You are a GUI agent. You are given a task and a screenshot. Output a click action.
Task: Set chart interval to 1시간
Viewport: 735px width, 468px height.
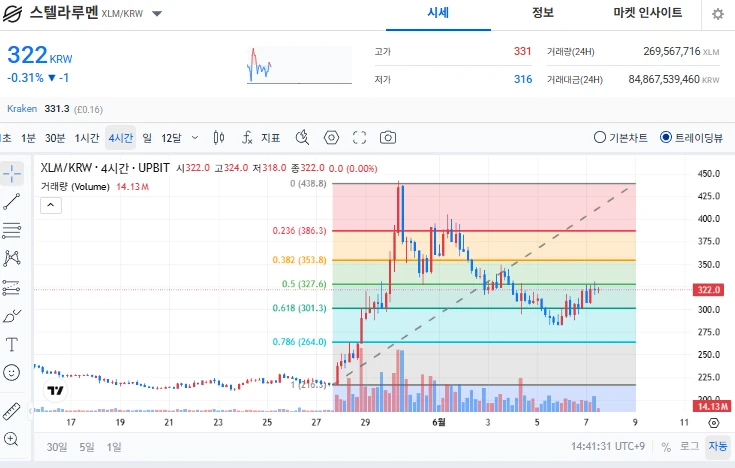click(x=87, y=138)
